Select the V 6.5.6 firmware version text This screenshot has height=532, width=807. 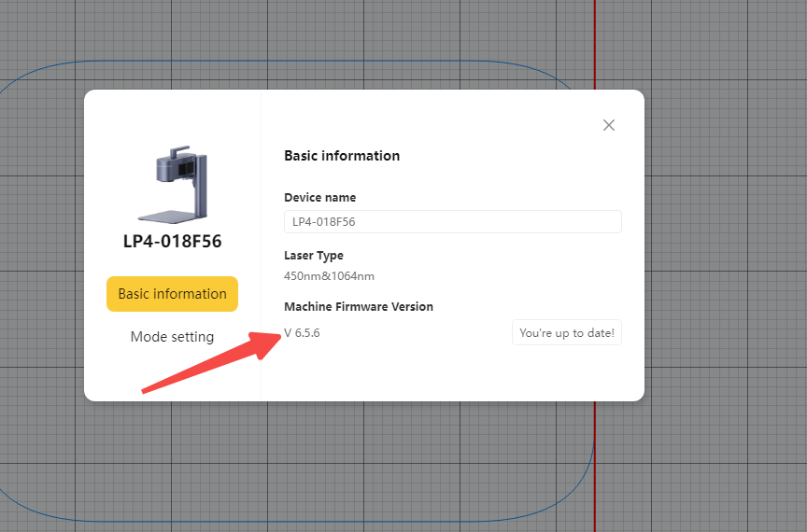coord(302,333)
